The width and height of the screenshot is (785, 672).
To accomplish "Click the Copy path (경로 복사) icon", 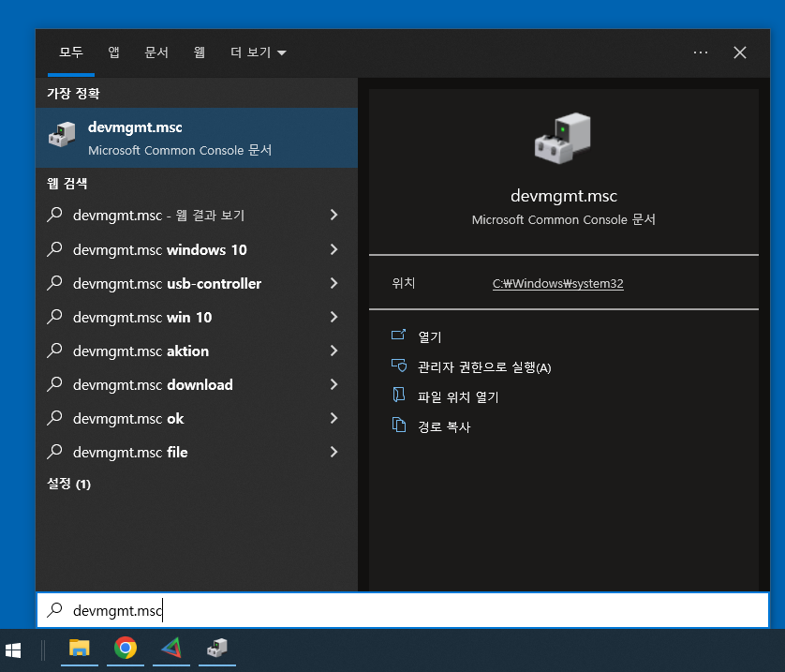I will (398, 425).
